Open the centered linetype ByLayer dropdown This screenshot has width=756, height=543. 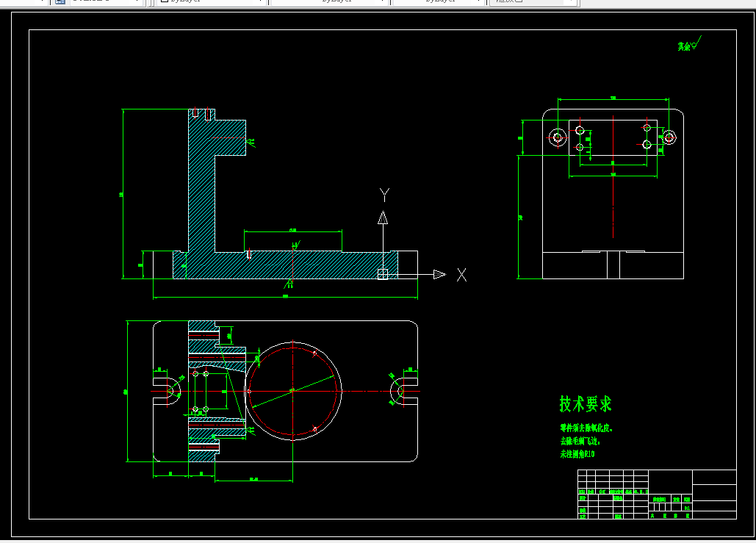(331, 1)
